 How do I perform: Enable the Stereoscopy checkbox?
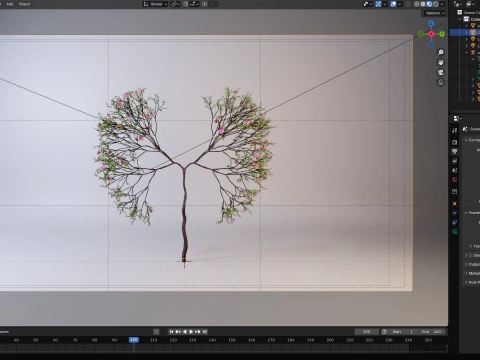[471, 255]
